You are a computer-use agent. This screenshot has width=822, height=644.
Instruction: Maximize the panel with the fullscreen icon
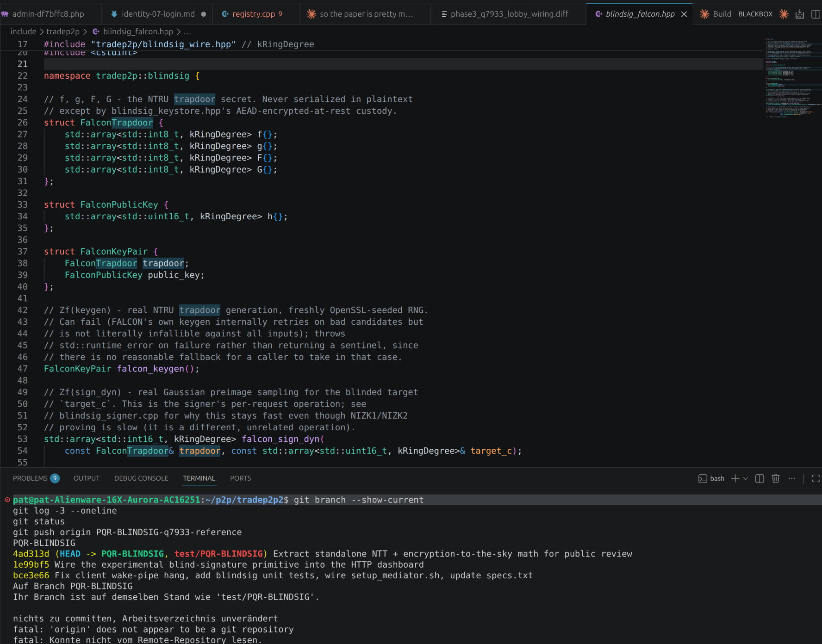point(816,478)
